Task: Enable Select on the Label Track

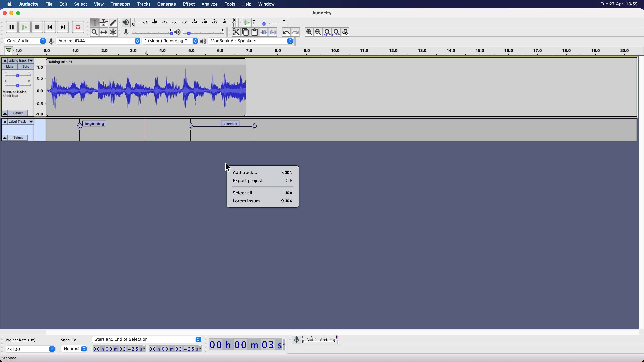Action: [x=17, y=137]
